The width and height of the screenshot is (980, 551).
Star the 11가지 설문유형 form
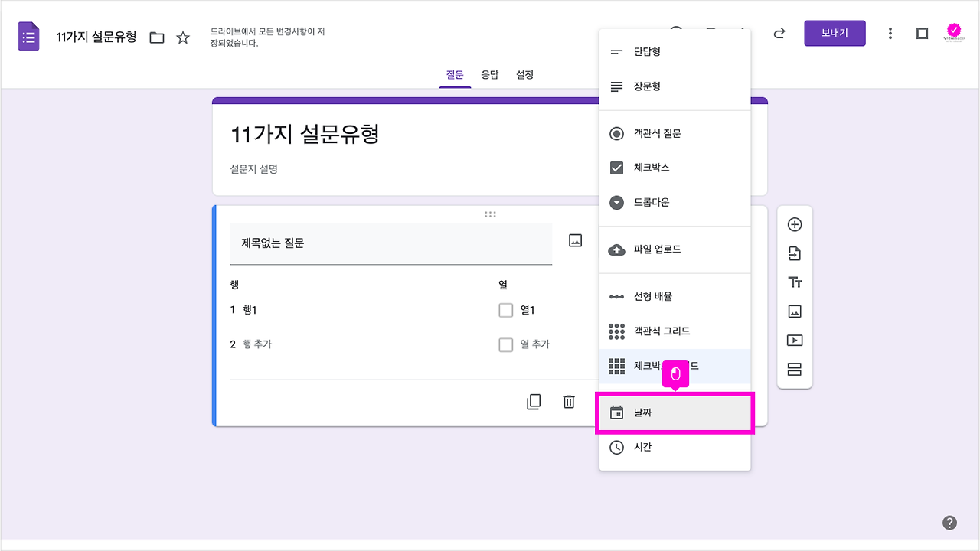click(x=183, y=36)
